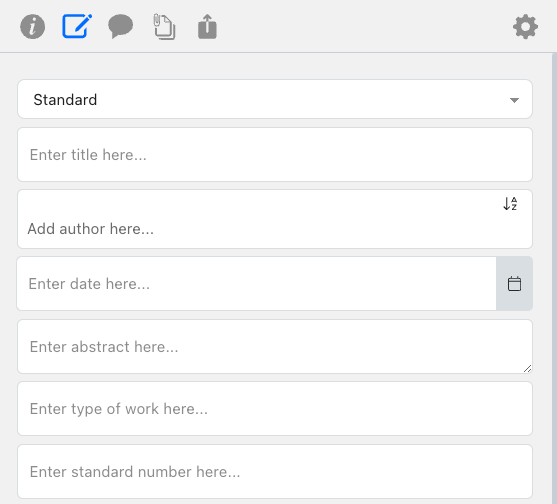Viewport: 557px width, 504px height.
Task: Click the 'Standard' label in the type selector
Action: [65, 100]
